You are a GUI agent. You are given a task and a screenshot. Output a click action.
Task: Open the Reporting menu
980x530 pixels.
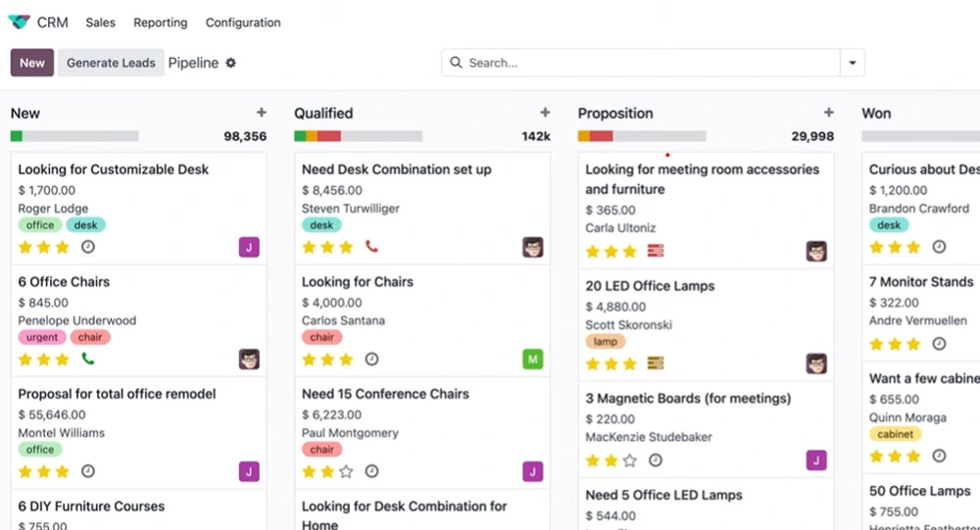point(160,23)
